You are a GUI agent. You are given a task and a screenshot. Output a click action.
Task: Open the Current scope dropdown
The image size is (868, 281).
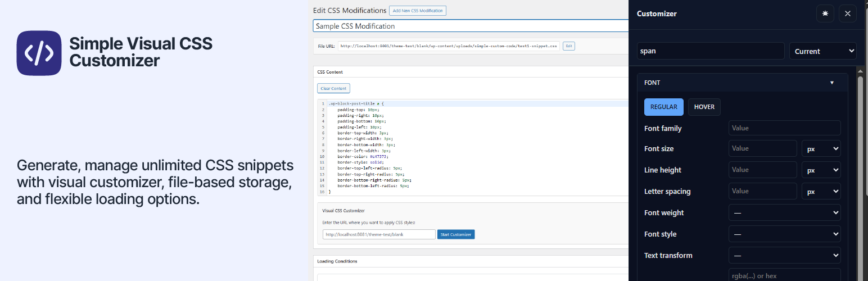pos(823,51)
